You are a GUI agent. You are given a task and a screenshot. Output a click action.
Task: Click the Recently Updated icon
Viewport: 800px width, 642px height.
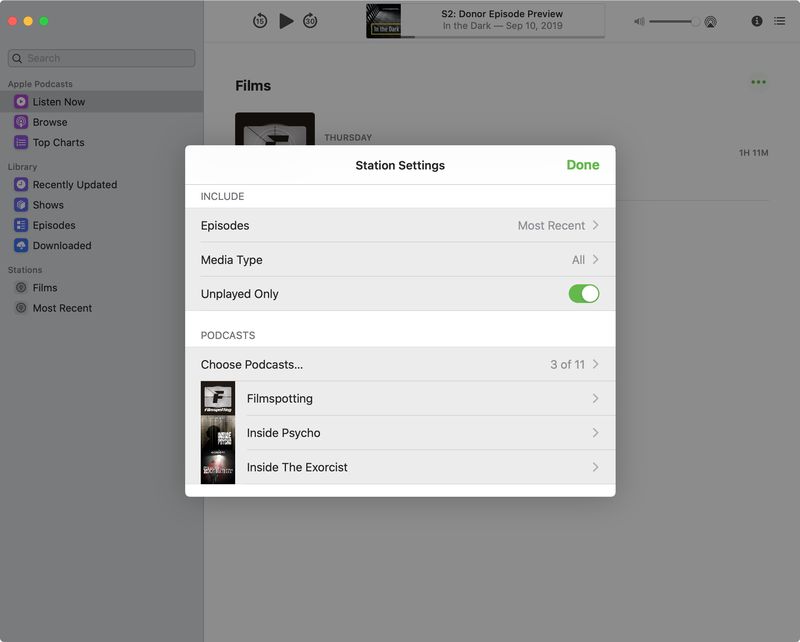[x=21, y=184]
